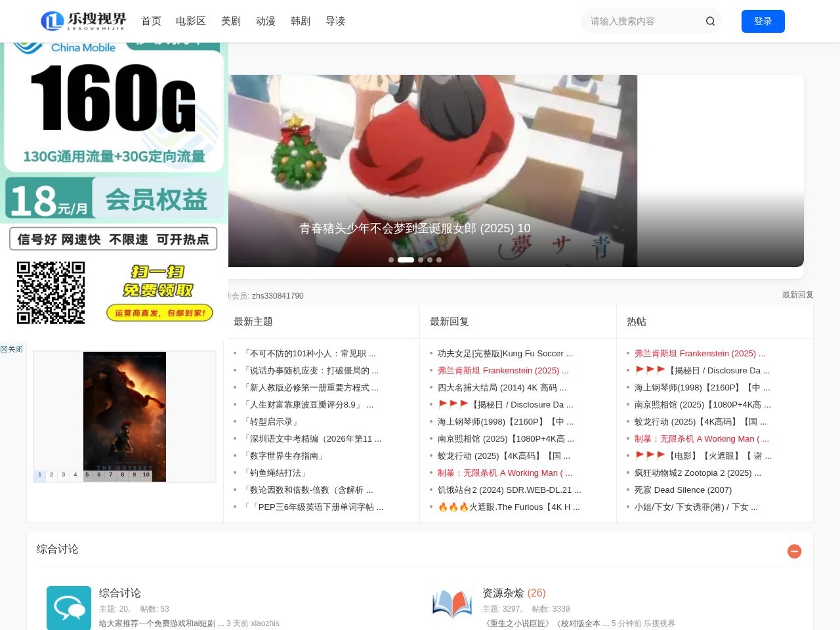This screenshot has height=630, width=840.
Task: Open thread 钓鱼绳结打法
Action: [x=276, y=472]
